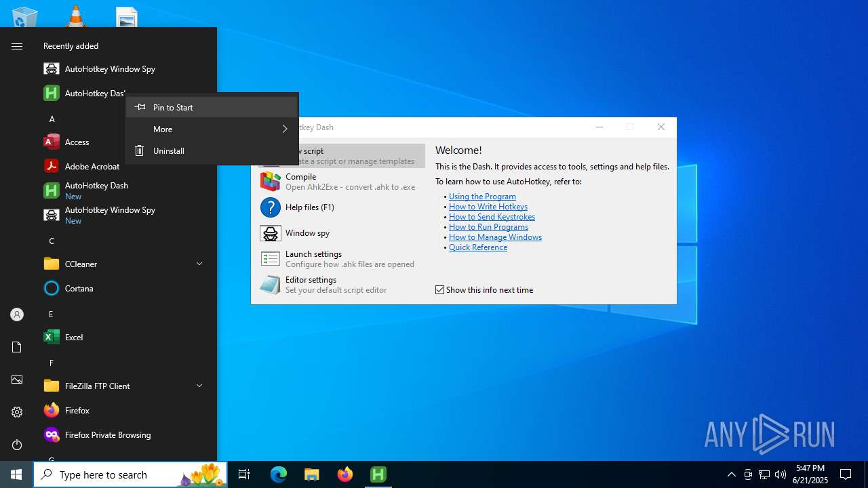Viewport: 868px width, 488px height.
Task: Click the green AutoHotkey Dash icon under Recently added
Action: (x=51, y=93)
